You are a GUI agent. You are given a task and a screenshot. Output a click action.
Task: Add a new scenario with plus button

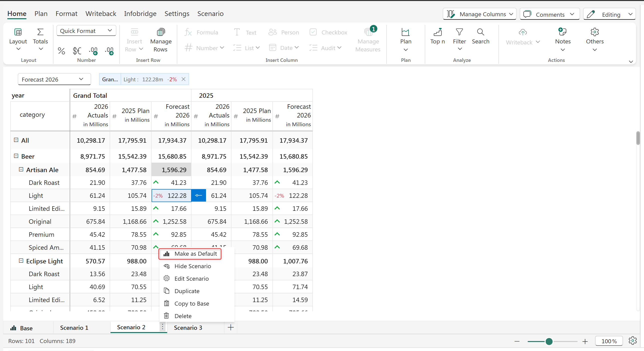pyautogui.click(x=231, y=328)
